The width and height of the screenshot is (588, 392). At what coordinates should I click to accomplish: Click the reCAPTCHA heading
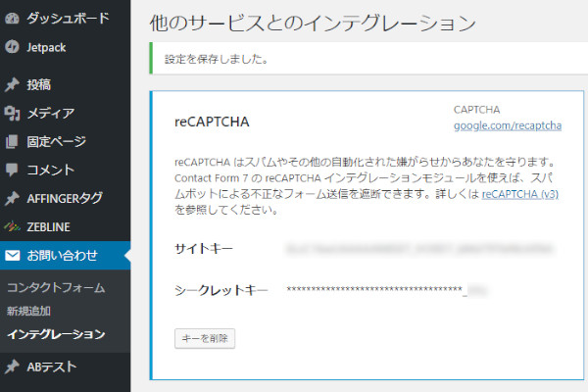(212, 122)
